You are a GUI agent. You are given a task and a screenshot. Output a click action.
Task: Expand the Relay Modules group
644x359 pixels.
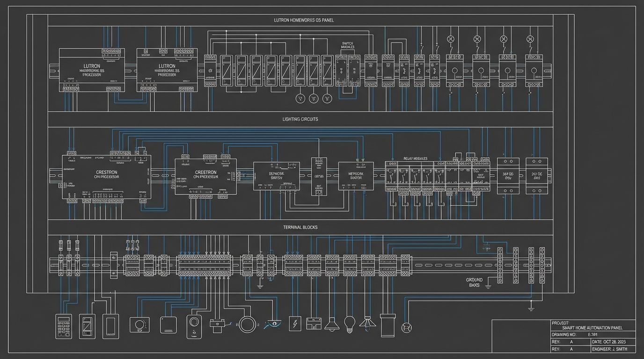(x=416, y=158)
